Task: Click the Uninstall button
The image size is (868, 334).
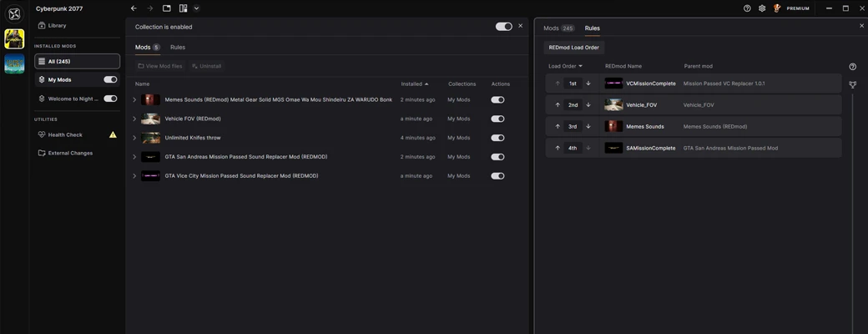Action: click(x=206, y=66)
